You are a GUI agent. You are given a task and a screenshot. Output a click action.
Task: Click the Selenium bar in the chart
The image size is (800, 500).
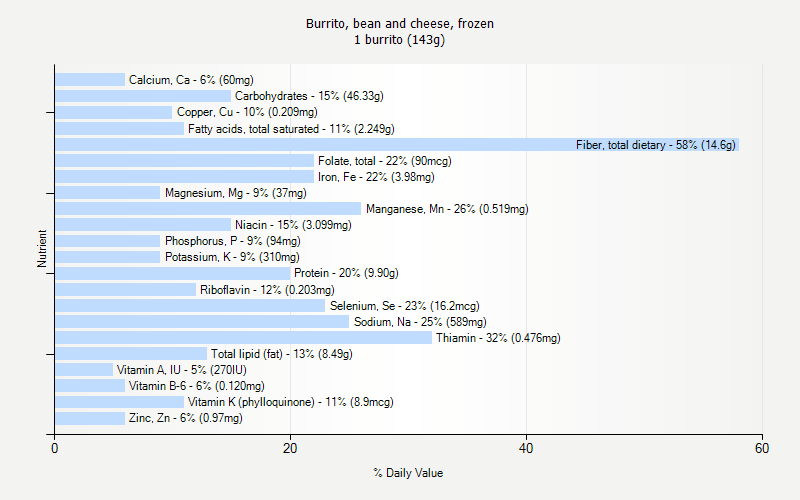click(190, 306)
